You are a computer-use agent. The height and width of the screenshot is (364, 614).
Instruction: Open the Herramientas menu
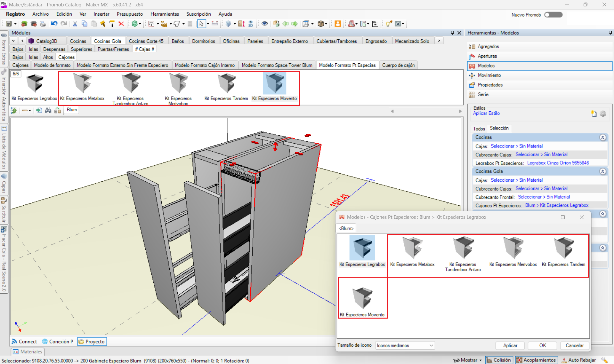(165, 14)
